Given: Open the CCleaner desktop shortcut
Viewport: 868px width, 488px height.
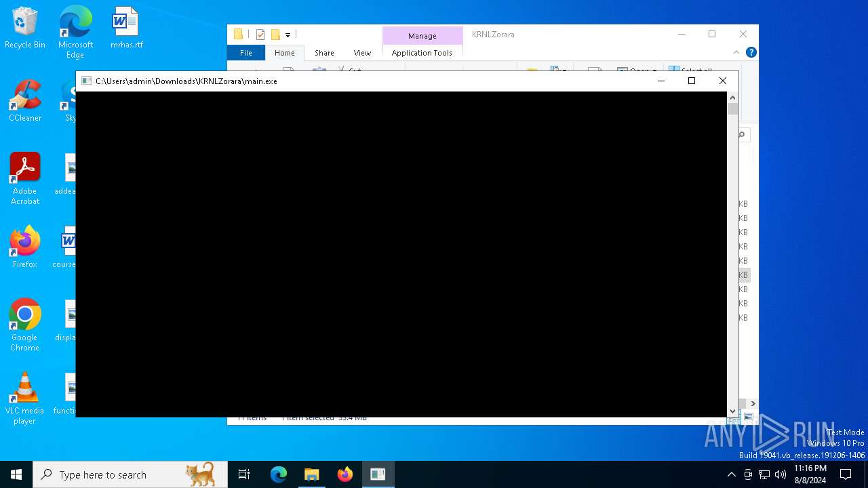Looking at the screenshot, I should 25,102.
